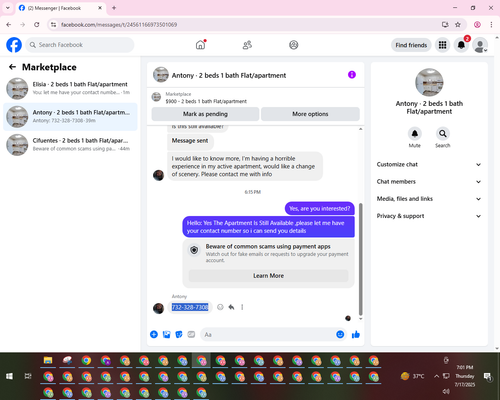Click the chat message scrollbar thumb
Viewport: 500px width, 400px height.
360,259
